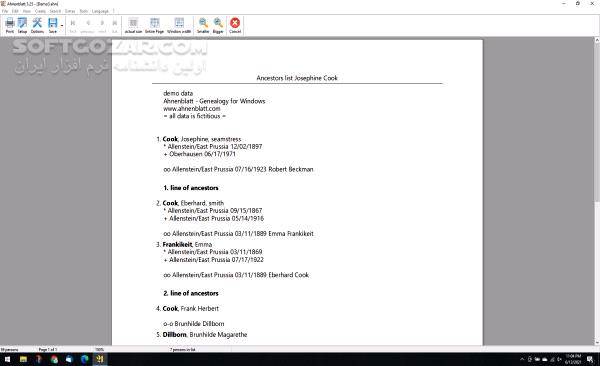Click the '1. line of ancestors' heading

(191, 188)
